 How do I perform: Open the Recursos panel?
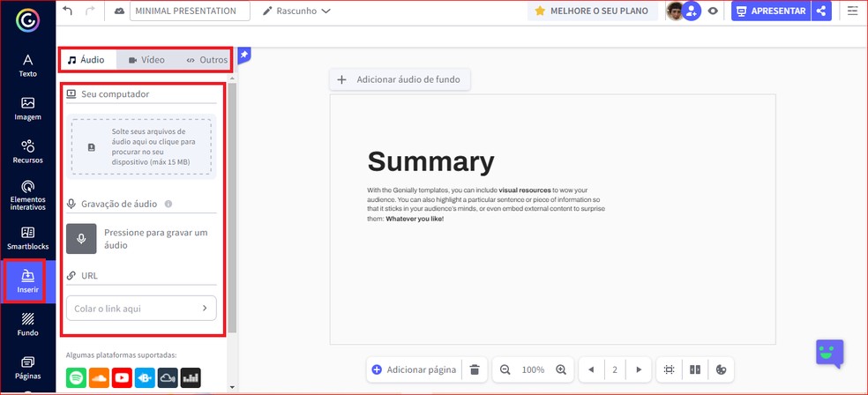(27, 152)
